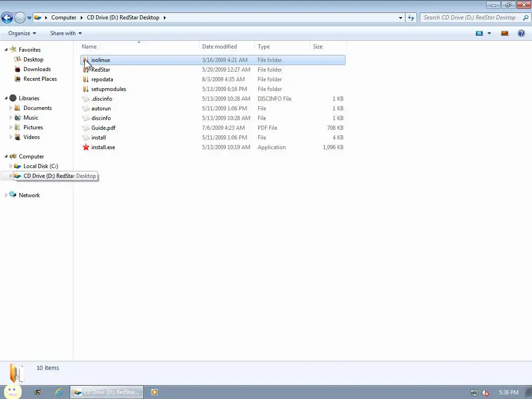Select the install file icon
Viewport: 532px width, 399px height.
tap(85, 138)
